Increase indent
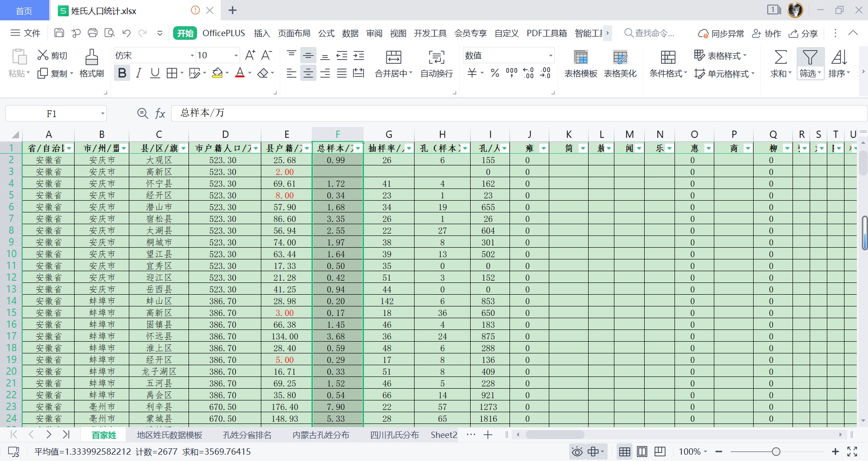The height and width of the screenshot is (461, 868). click(359, 56)
